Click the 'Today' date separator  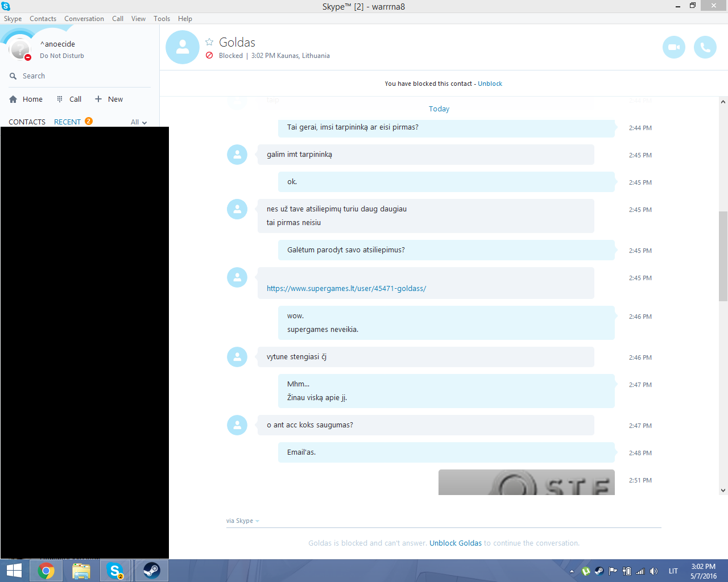tap(439, 109)
